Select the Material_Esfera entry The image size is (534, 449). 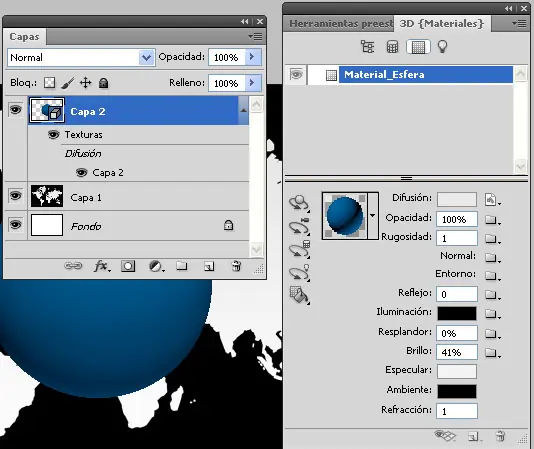426,75
